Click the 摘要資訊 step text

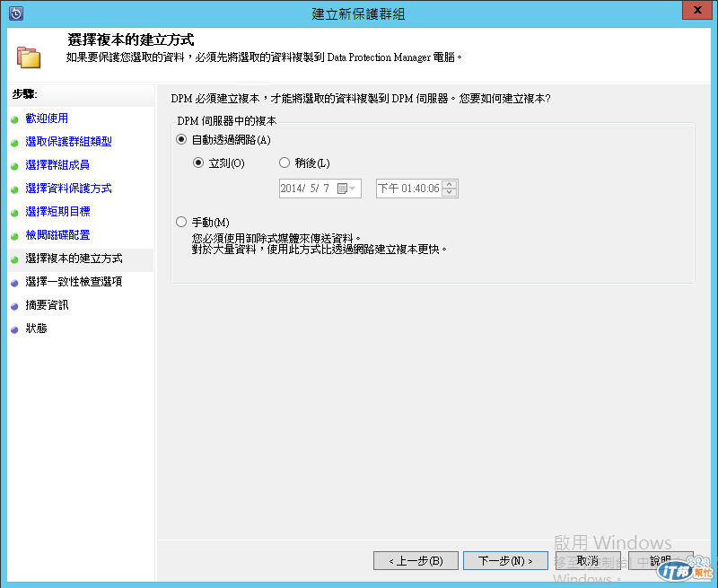47,305
